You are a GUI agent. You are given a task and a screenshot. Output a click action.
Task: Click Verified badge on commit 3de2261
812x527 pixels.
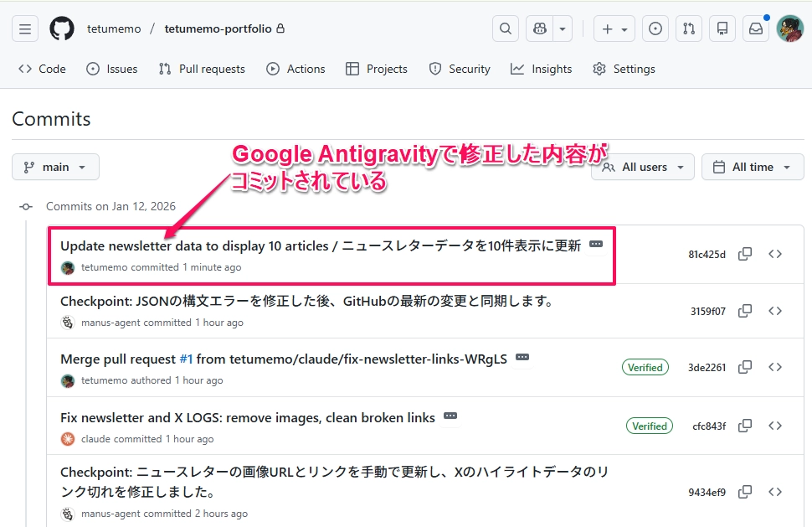point(645,368)
